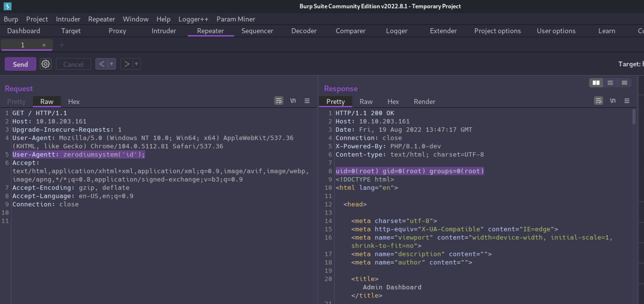
Task: Switch to top-bottom layout view
Action: 610,83
